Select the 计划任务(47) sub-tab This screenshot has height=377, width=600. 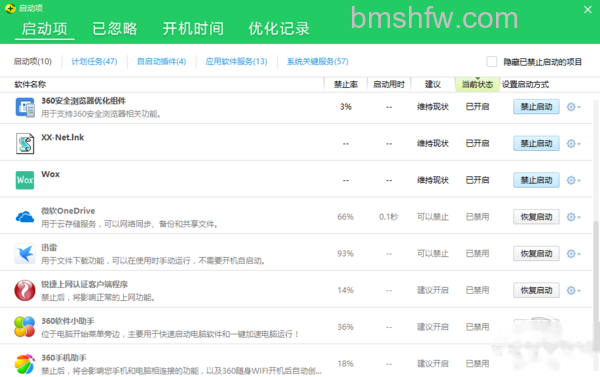click(94, 61)
